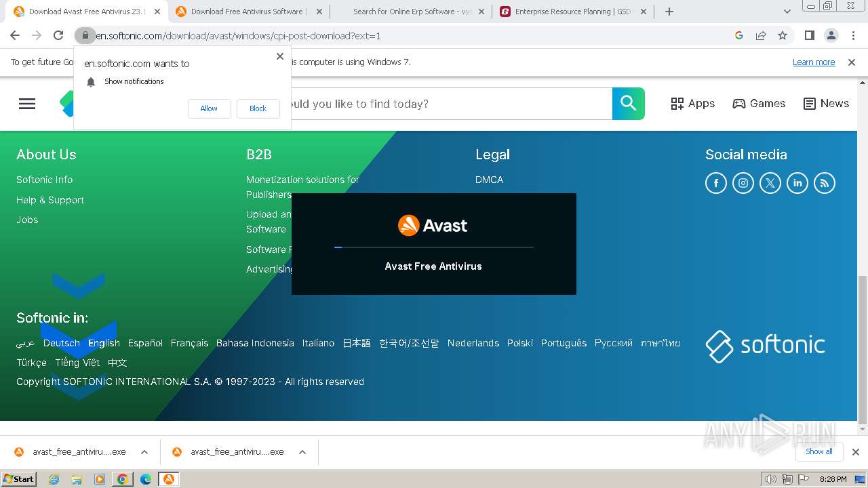Open the Windows Start menu
The height and width of the screenshot is (488, 868).
(19, 479)
